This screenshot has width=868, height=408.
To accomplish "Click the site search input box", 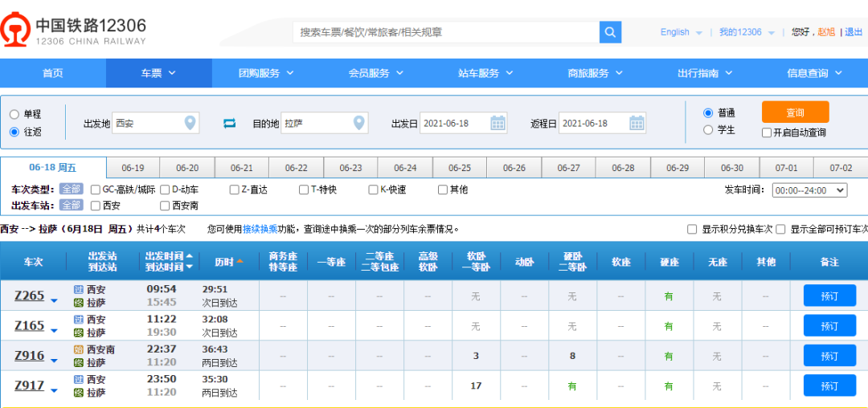I will 446,32.
